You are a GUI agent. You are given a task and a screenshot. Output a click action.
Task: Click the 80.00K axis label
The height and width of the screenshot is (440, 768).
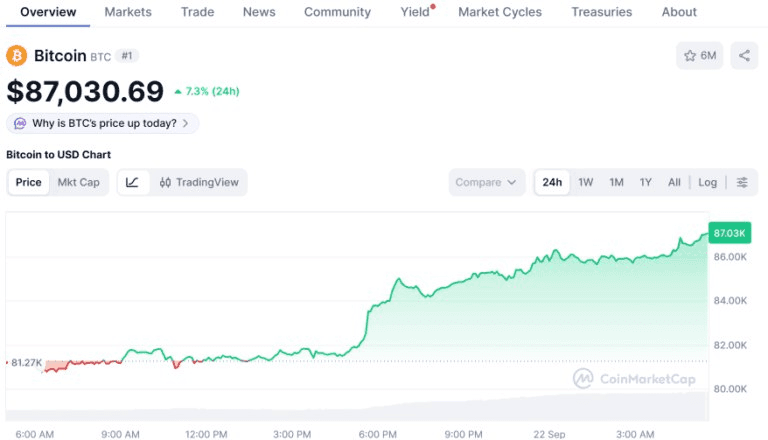click(x=730, y=389)
